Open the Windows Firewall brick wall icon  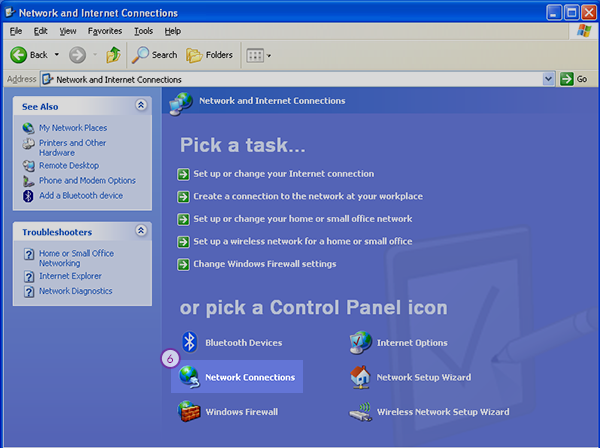(189, 411)
